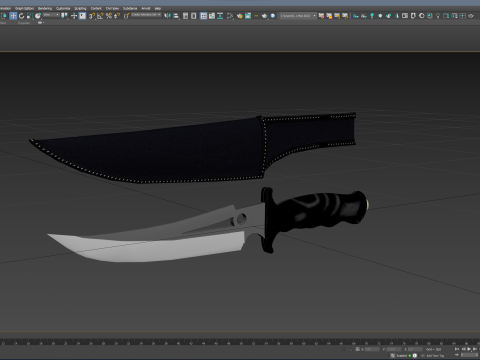
Task: Click the Render Production teapot icon
Action: pos(264,16)
